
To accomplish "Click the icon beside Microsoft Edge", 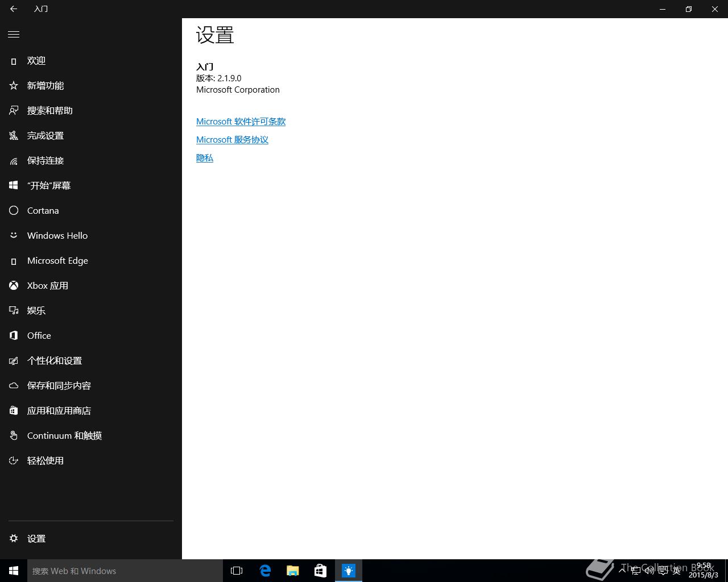I will tap(14, 261).
